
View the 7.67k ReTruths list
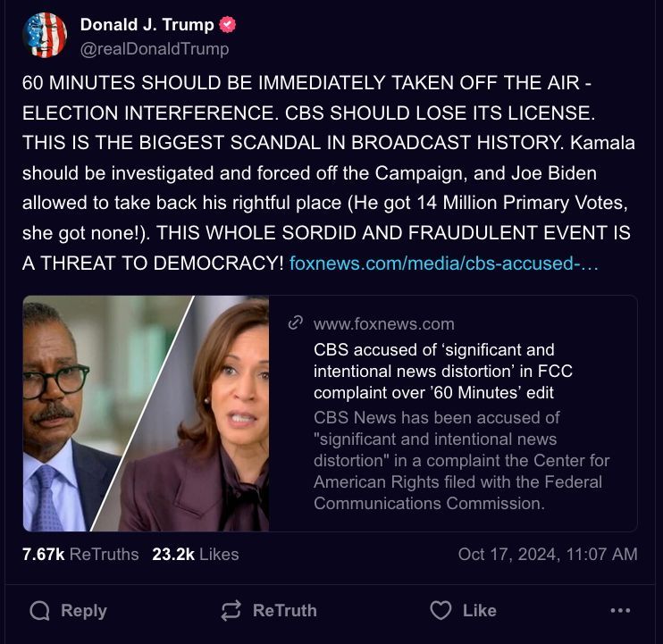pos(80,554)
